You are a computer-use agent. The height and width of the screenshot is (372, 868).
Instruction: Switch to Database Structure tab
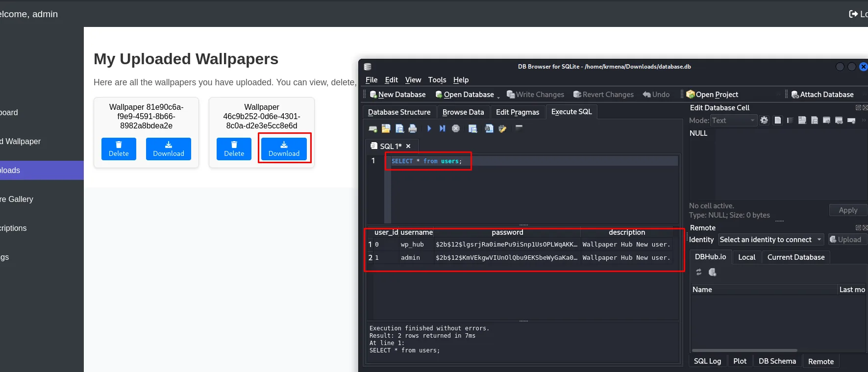click(x=399, y=112)
